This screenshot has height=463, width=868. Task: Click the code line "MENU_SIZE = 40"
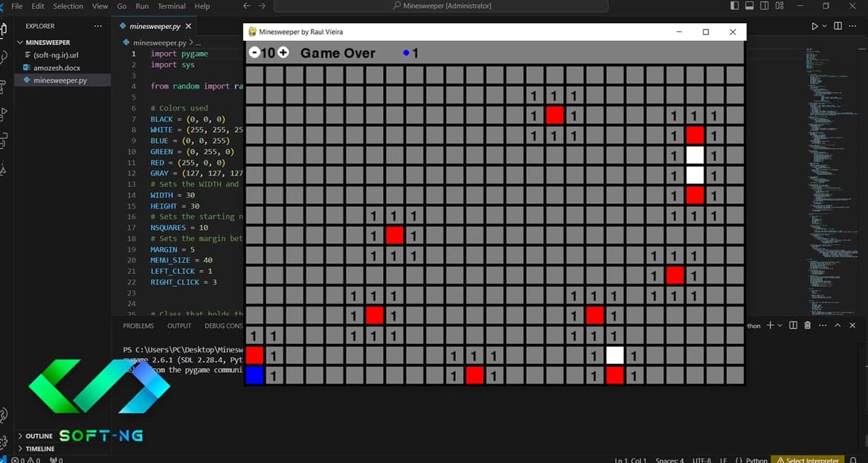click(181, 261)
